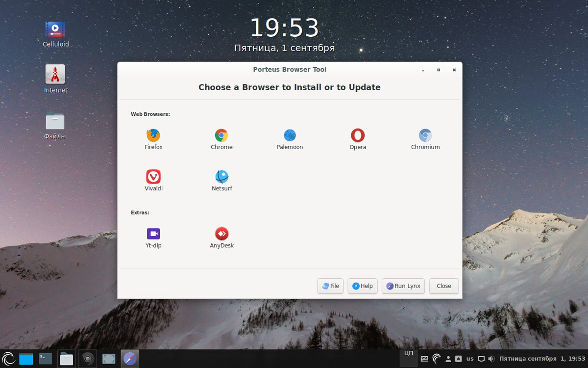Choose the Chrome browser icon

point(221,135)
